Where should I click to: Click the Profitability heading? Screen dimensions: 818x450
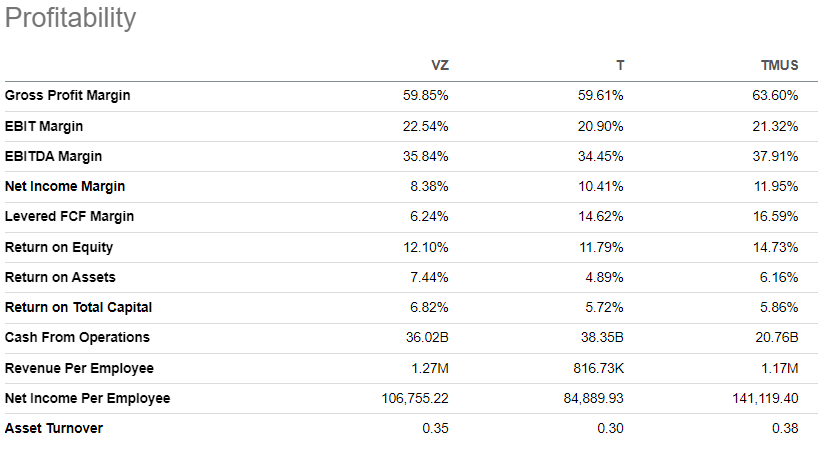[x=70, y=19]
